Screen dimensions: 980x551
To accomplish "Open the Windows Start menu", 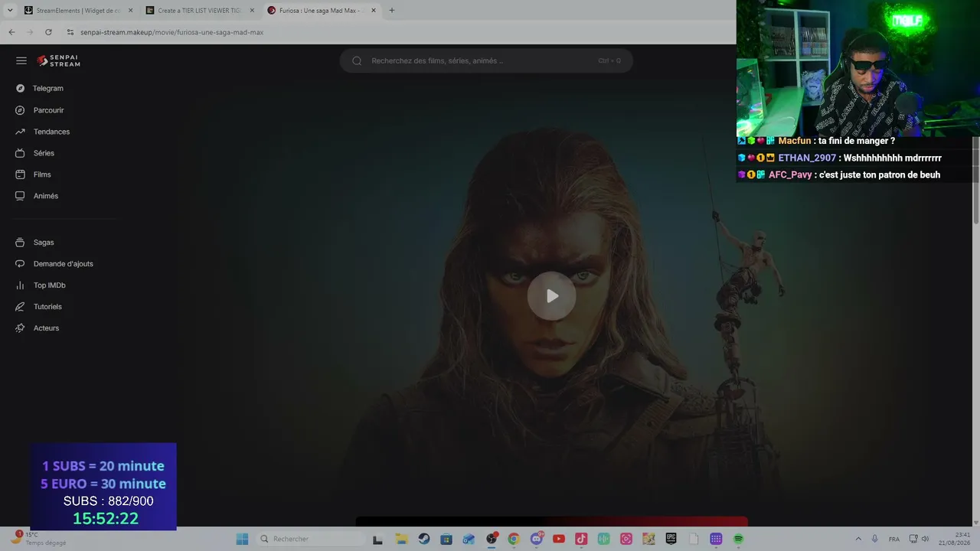I will (242, 539).
